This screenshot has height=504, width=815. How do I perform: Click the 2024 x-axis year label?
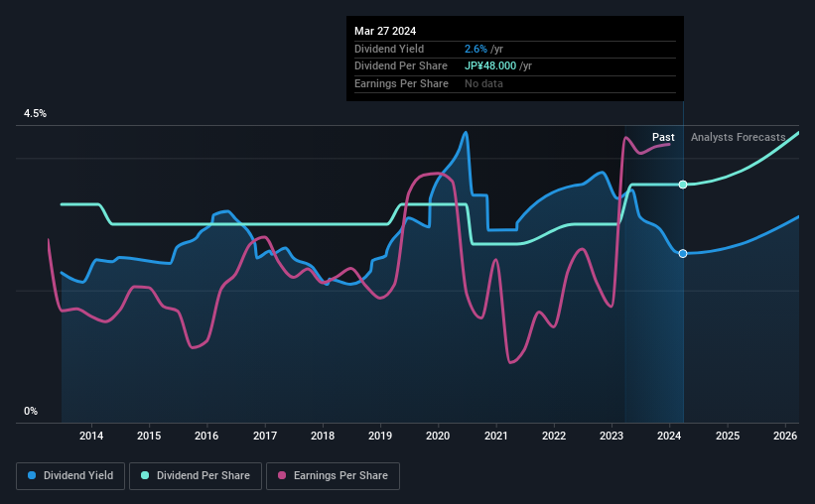point(669,436)
